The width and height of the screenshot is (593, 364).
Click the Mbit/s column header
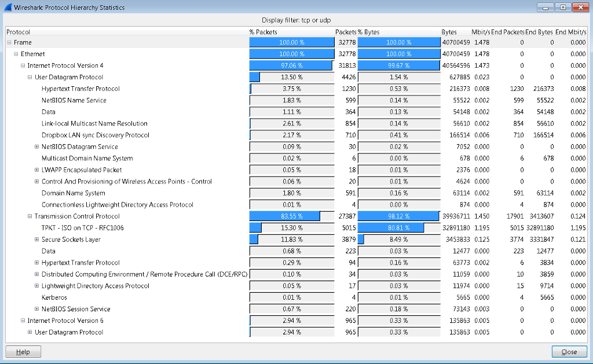click(481, 32)
